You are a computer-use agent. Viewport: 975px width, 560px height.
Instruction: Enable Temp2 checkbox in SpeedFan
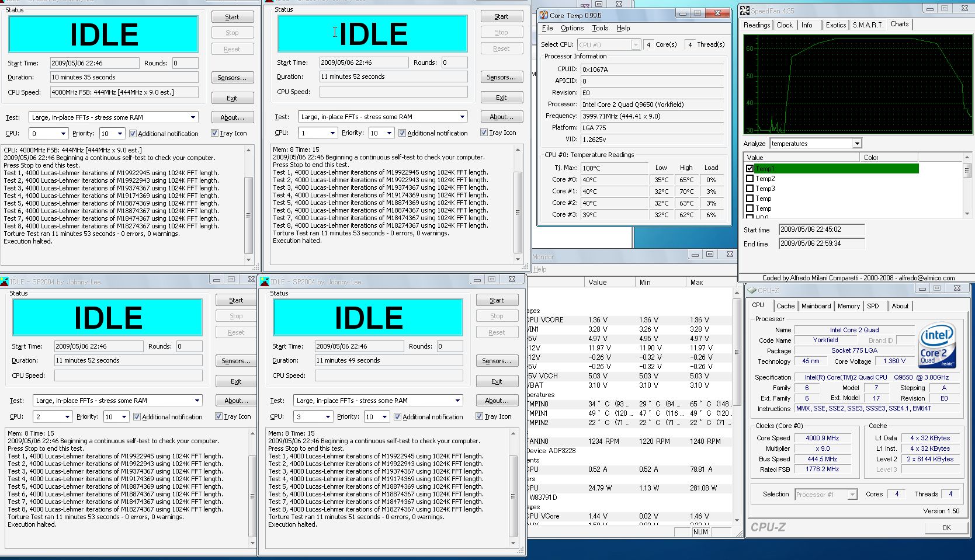(750, 179)
